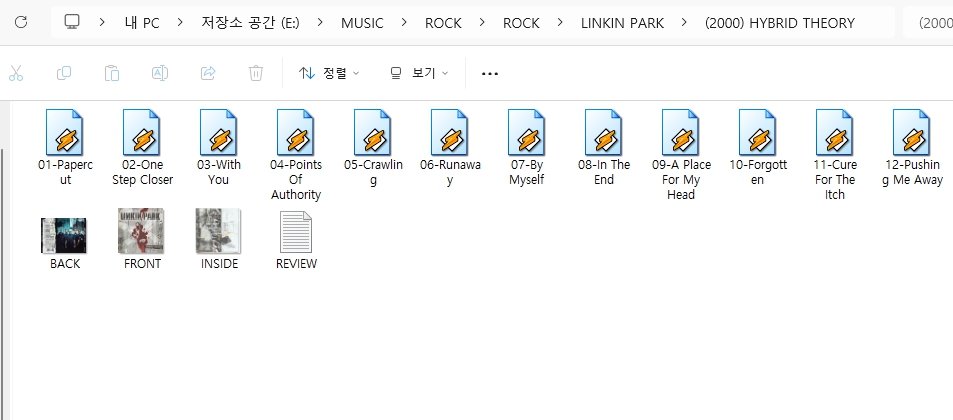Screen dimensions: 953x420
Task: Open the 보기 view dropdown
Action: pos(419,73)
